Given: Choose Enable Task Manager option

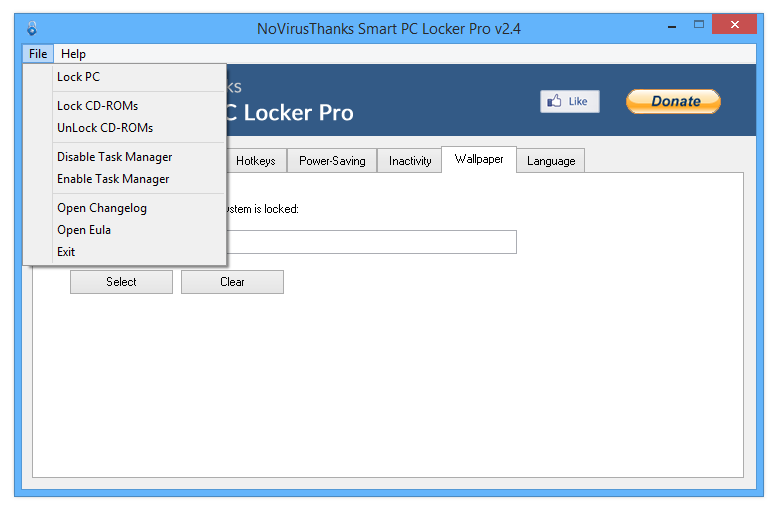Looking at the screenshot, I should point(124,179).
